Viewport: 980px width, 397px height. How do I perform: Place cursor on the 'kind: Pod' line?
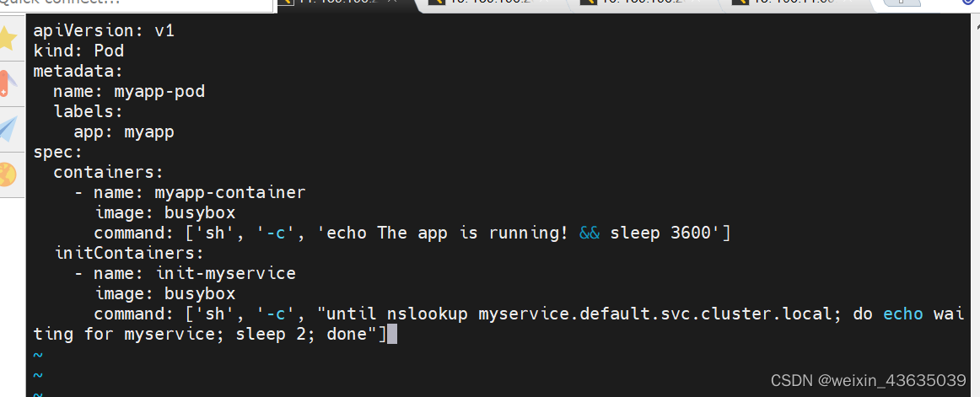click(x=78, y=51)
